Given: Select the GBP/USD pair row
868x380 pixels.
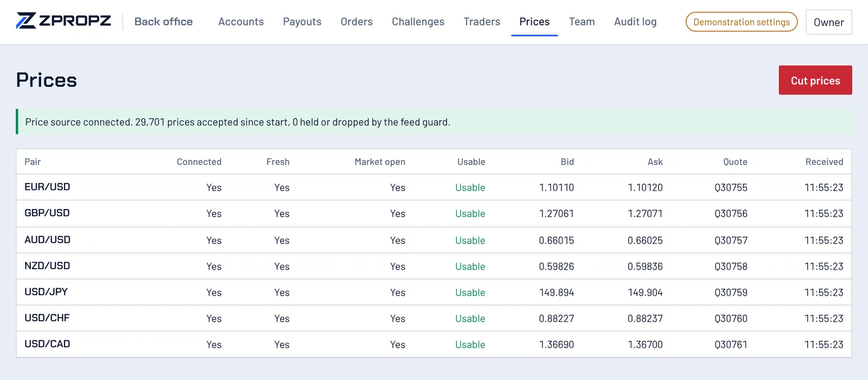Looking at the screenshot, I should pos(434,213).
